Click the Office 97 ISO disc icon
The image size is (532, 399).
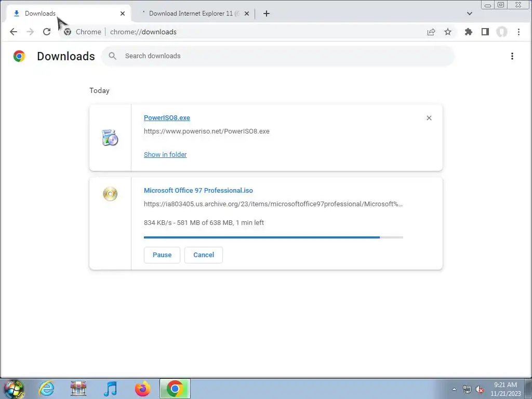(x=110, y=194)
